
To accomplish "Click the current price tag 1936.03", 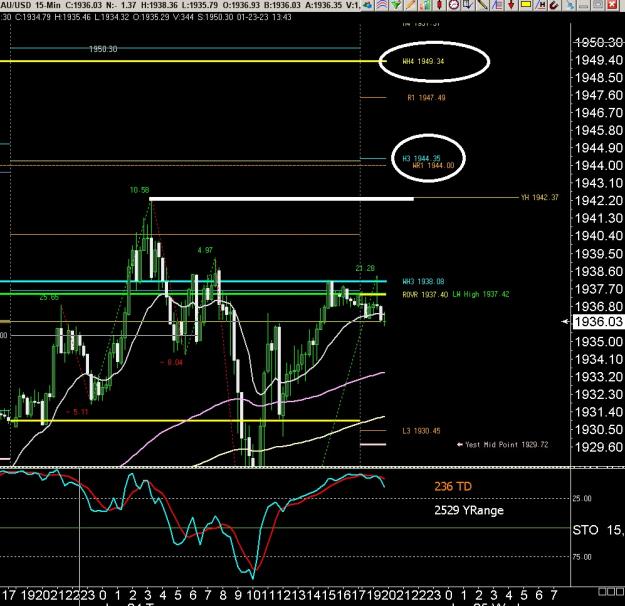I will coord(598,321).
